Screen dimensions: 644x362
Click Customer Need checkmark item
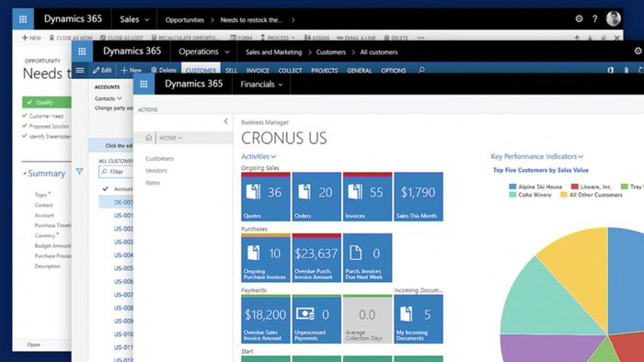43,116
